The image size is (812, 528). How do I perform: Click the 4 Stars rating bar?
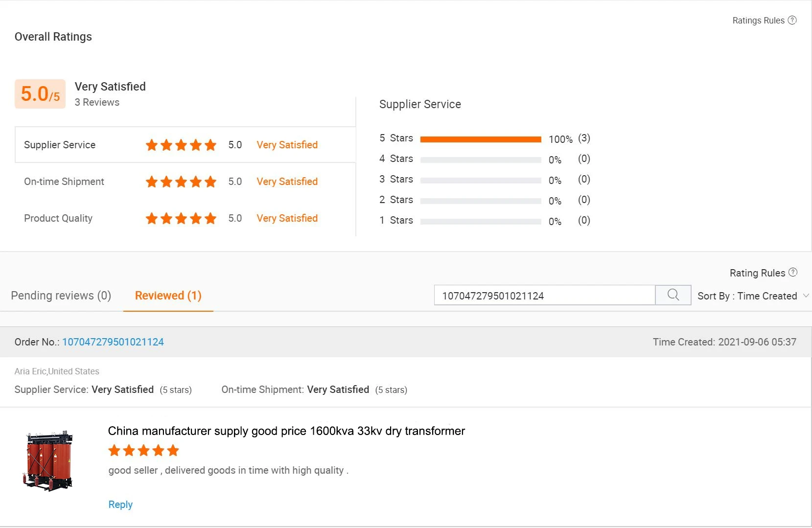coord(480,160)
